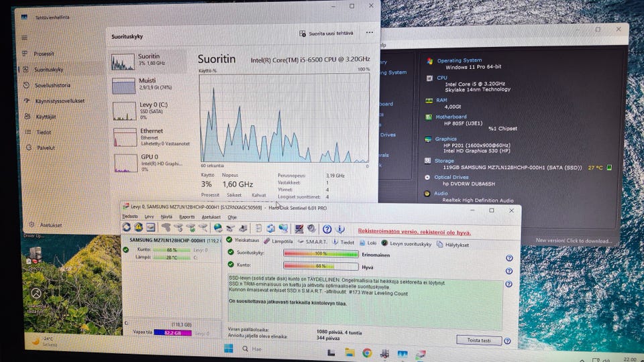The image size is (644, 362).
Task: Click the second disk test toolbar icon
Action: pos(178,227)
